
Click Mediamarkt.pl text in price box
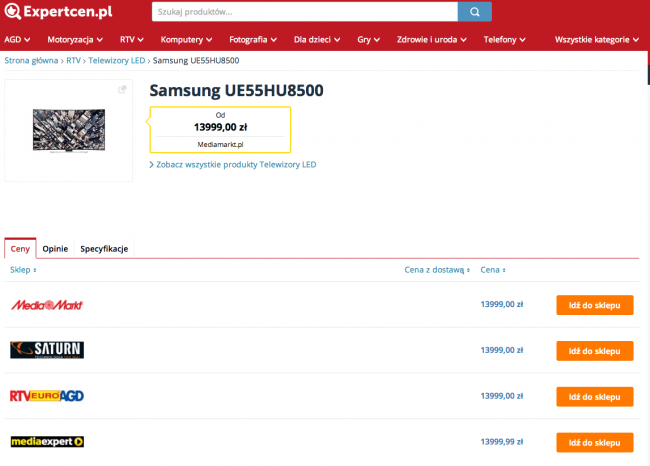tap(220, 144)
